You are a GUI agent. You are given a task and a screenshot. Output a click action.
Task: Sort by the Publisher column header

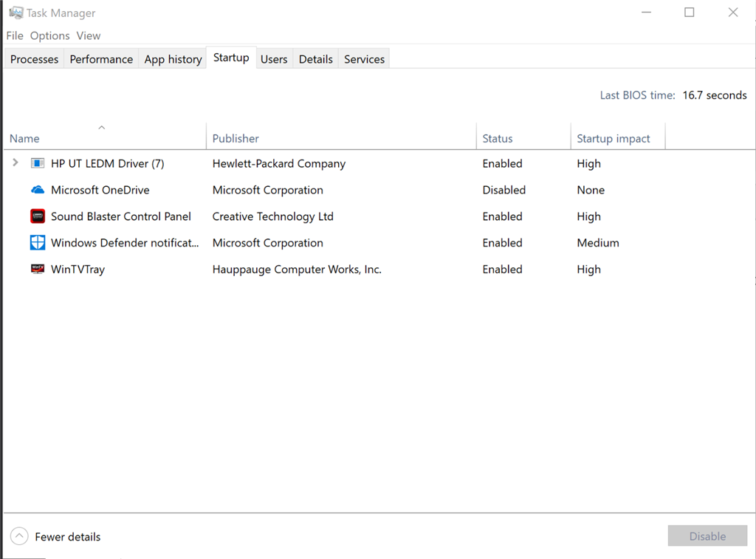tap(341, 136)
